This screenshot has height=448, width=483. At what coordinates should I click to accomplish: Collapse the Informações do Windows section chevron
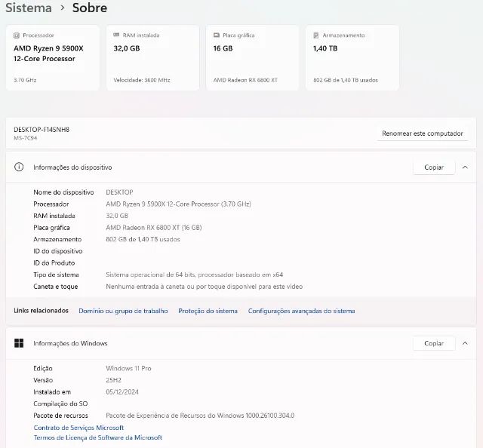(x=465, y=343)
